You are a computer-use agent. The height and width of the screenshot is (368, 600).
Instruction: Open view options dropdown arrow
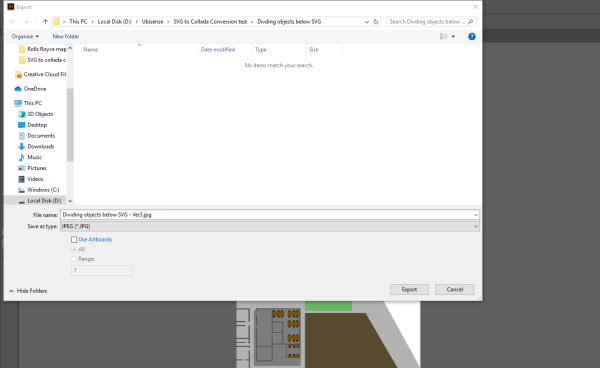(x=453, y=36)
